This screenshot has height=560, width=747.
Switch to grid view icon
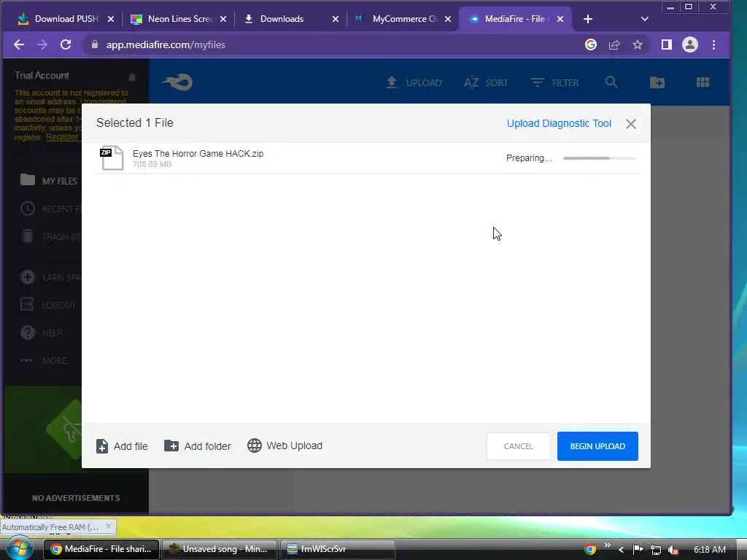tap(703, 82)
